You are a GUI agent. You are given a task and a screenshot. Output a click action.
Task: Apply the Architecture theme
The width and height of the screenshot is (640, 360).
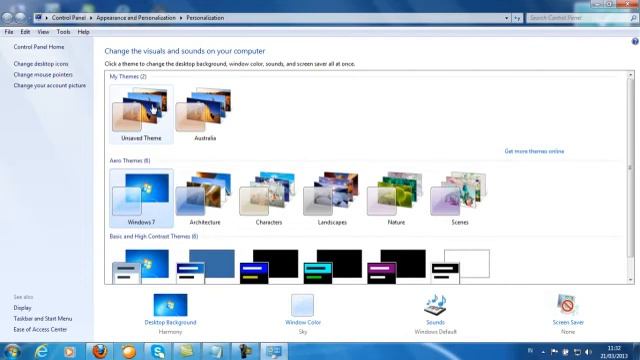(205, 198)
